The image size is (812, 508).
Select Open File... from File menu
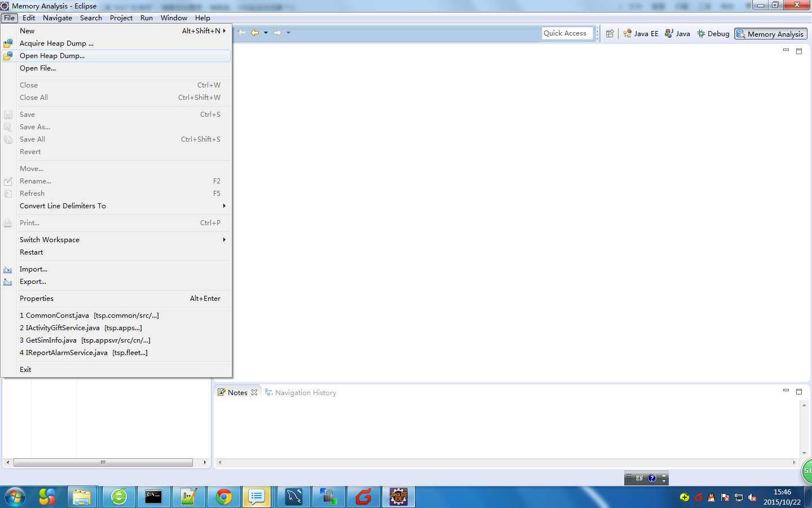coord(116,68)
